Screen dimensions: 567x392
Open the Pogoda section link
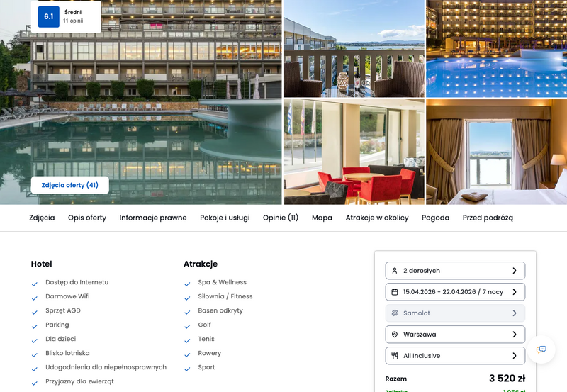435,218
